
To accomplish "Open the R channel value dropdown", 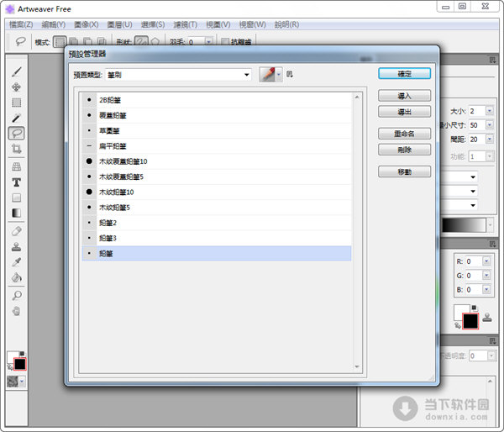I will [486, 261].
